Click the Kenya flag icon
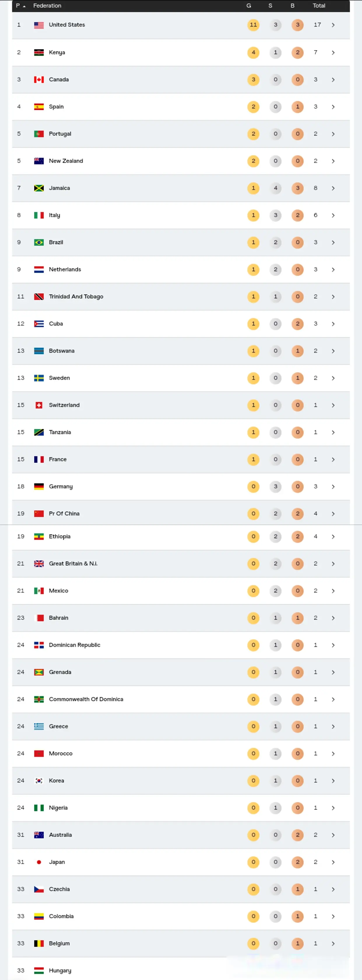 coord(39,52)
